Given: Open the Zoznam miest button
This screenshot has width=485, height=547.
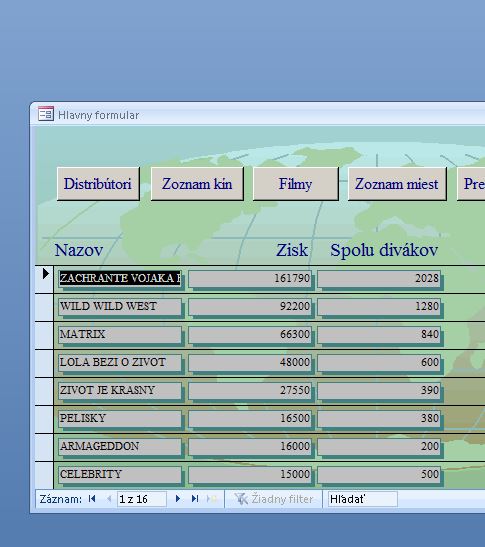Looking at the screenshot, I should (x=397, y=184).
